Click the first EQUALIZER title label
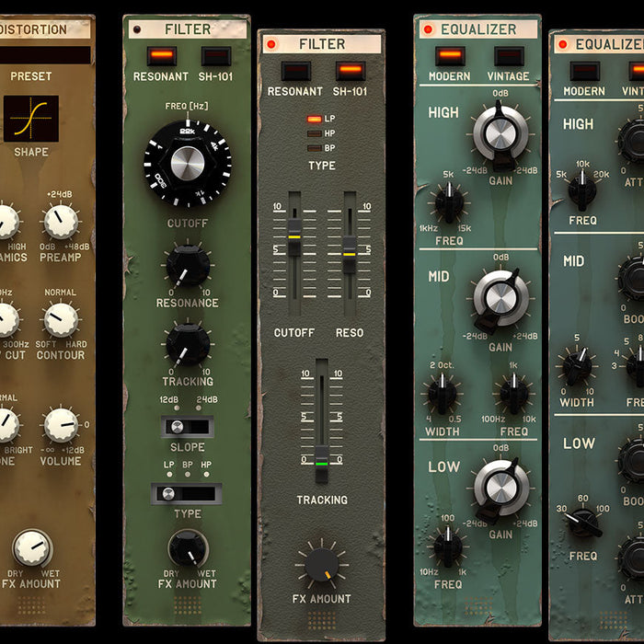 (x=478, y=29)
